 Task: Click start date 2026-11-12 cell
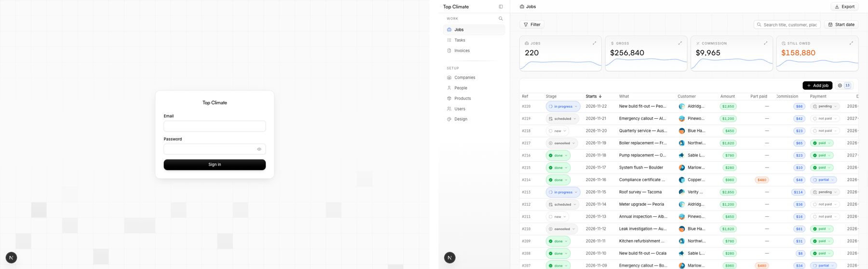[x=596, y=229]
